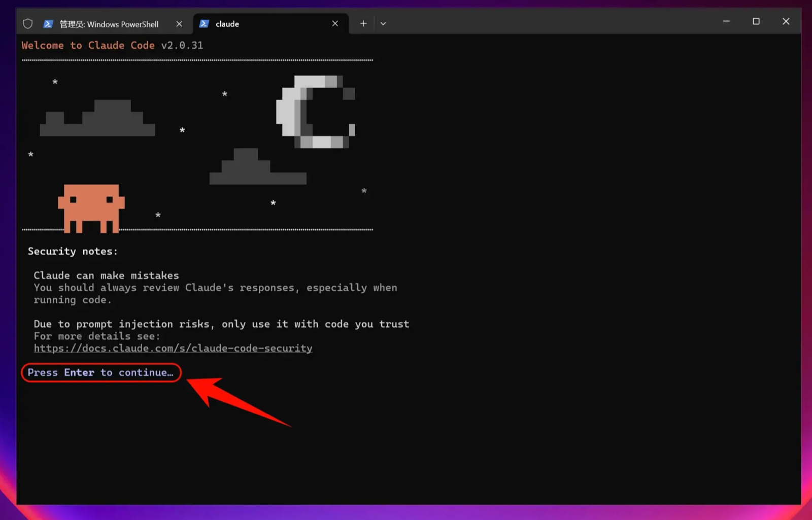
Task: Click the PowerShell icon on the 管理员 tab
Action: coord(48,24)
